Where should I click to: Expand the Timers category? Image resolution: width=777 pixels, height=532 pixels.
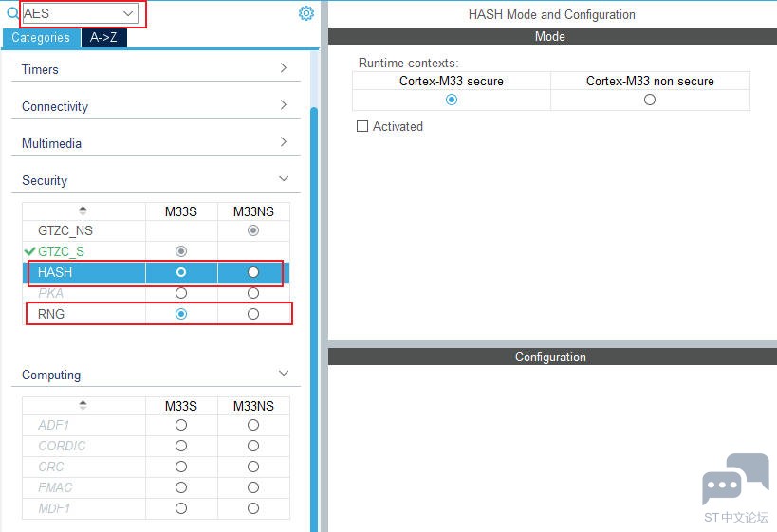(156, 68)
